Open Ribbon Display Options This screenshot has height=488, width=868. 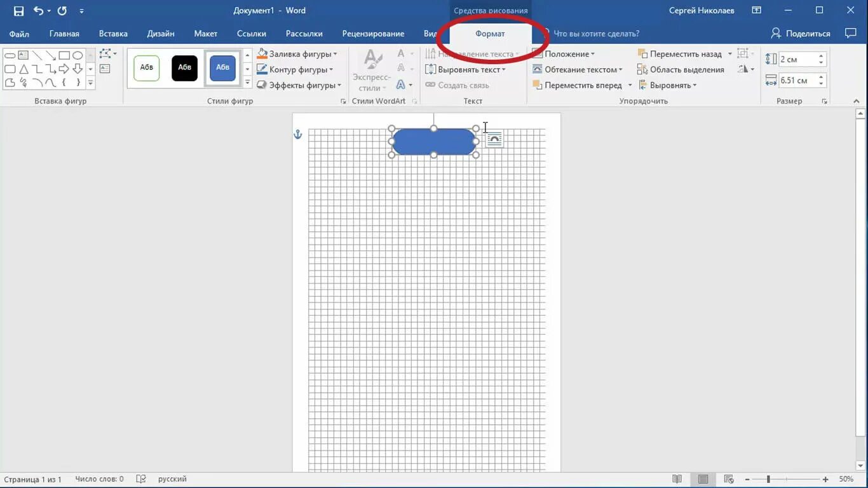(756, 10)
